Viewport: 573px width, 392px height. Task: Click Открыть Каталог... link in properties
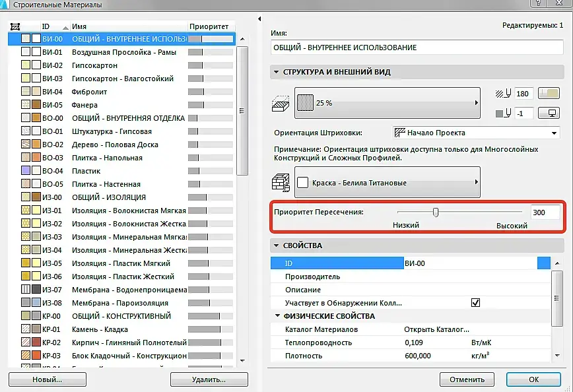pyautogui.click(x=437, y=329)
